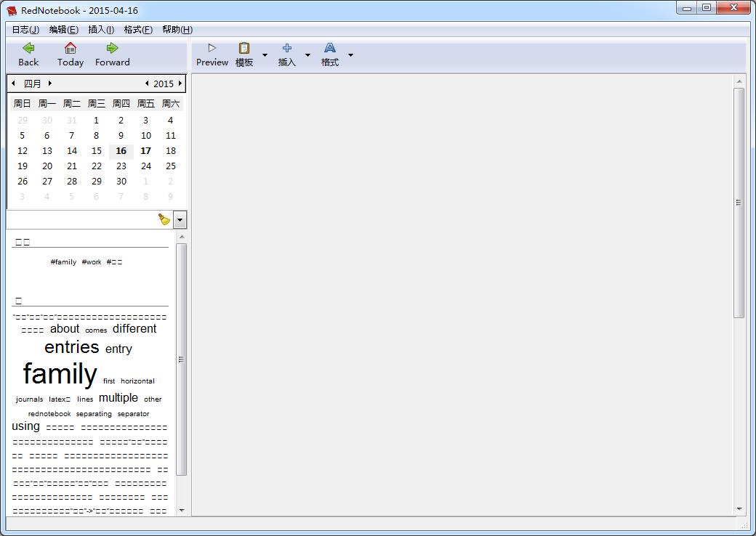Select April 17 in the calendar

pos(145,151)
